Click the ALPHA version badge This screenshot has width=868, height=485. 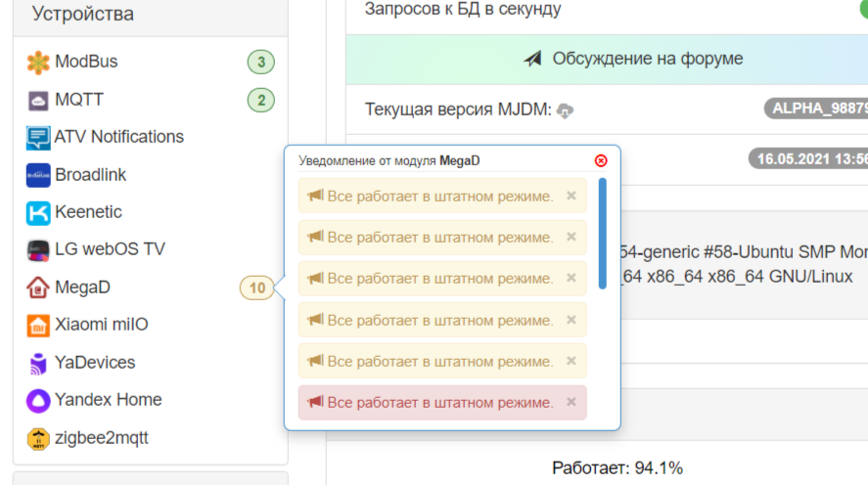(816, 109)
